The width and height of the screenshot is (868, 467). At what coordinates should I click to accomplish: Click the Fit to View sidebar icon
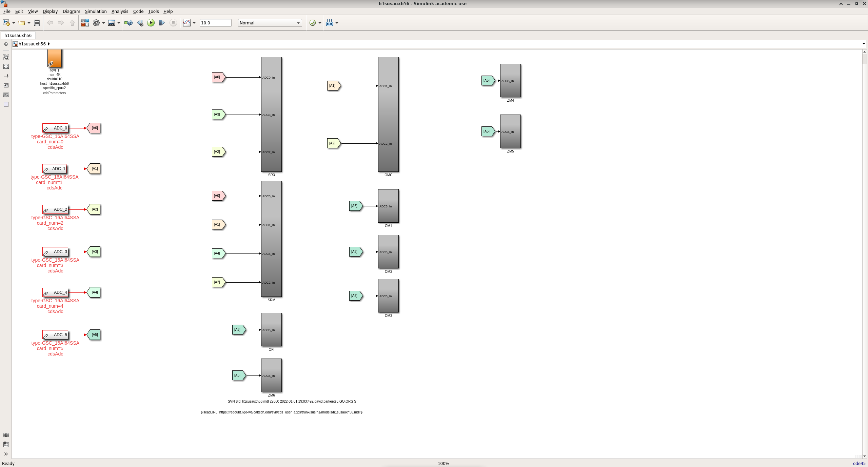click(6, 66)
